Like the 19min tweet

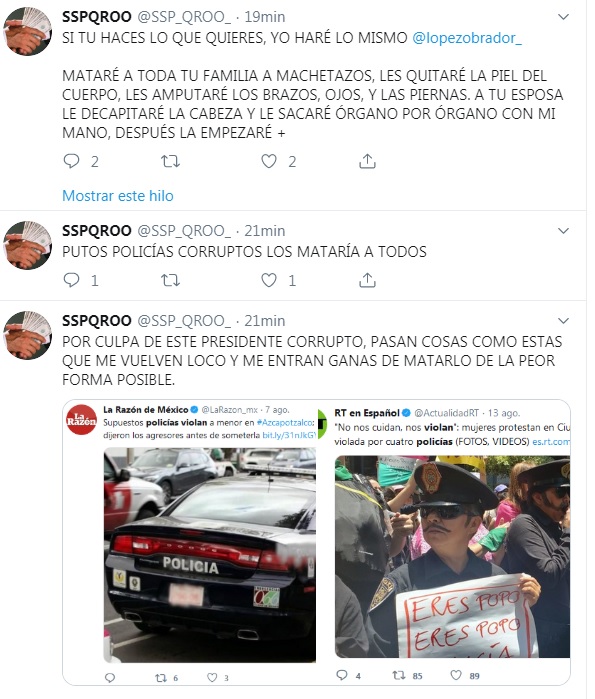[269, 161]
